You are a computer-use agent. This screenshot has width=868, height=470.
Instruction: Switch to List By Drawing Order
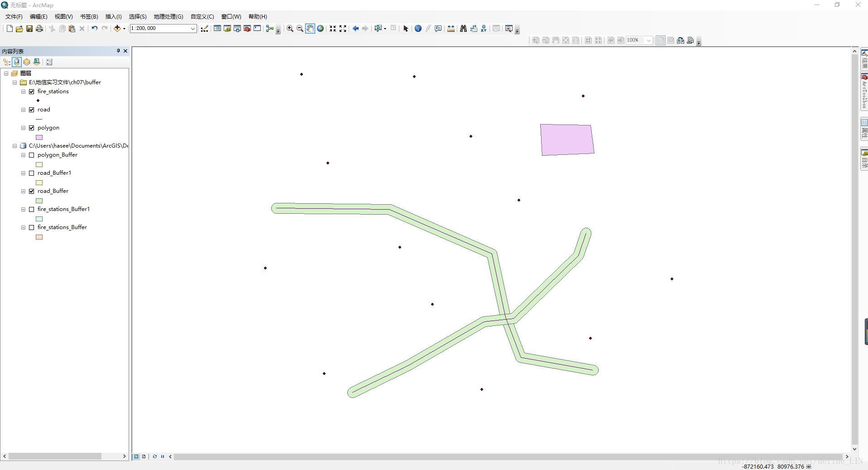tap(7, 62)
